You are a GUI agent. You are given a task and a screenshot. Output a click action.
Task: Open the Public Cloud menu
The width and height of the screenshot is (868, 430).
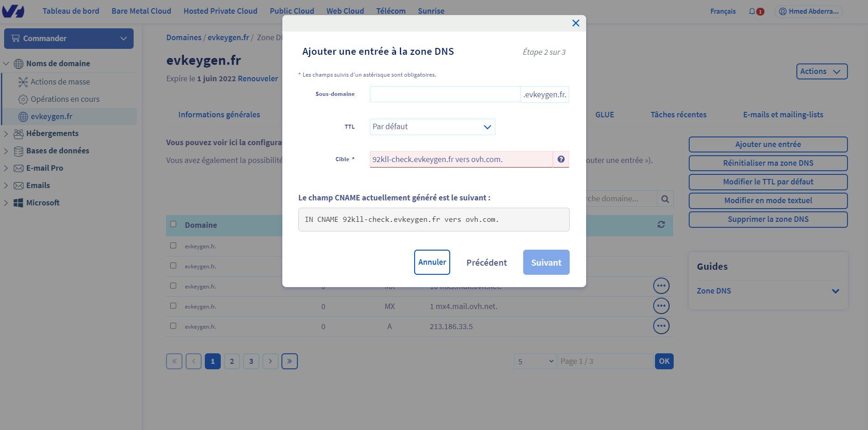(x=291, y=11)
